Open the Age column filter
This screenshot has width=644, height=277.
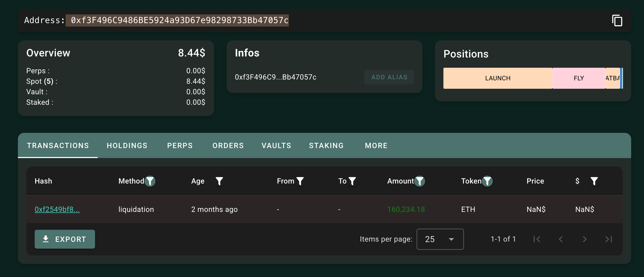click(x=219, y=181)
